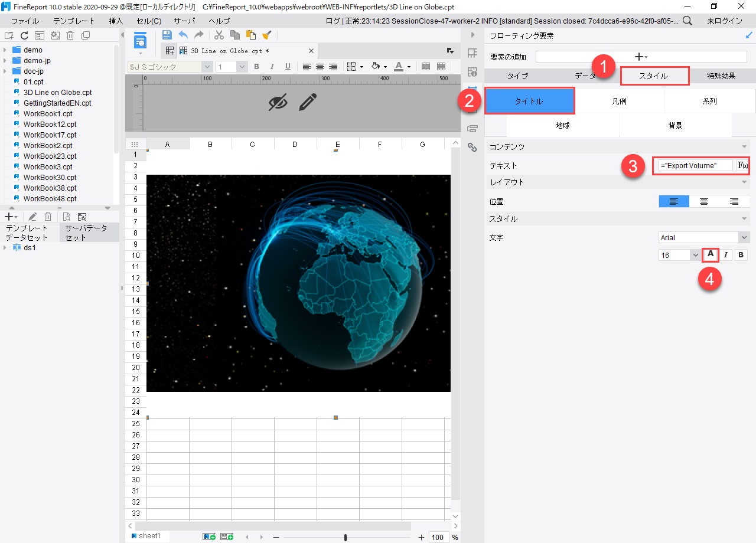Click the trash icon in file panel toolbar
The width and height of the screenshot is (756, 543).
[x=70, y=35]
